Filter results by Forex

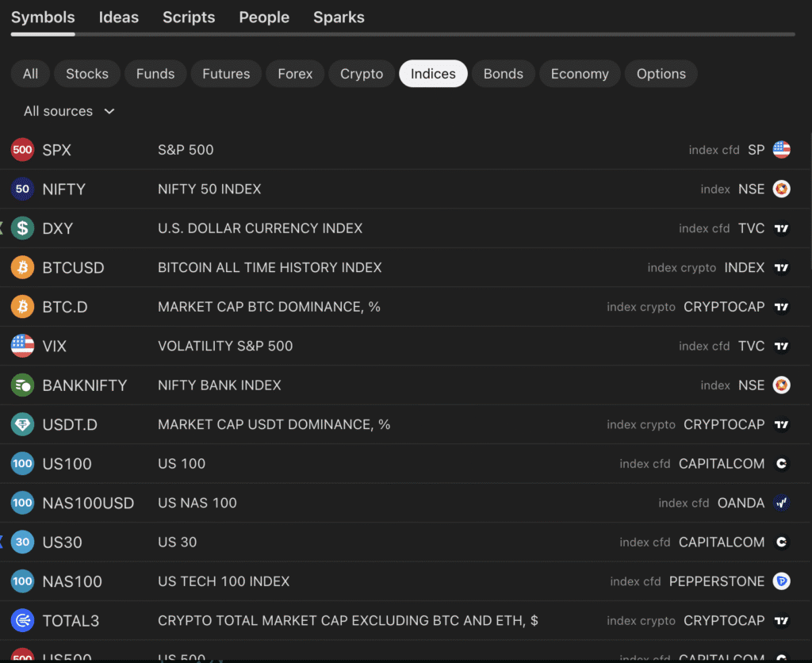295,74
